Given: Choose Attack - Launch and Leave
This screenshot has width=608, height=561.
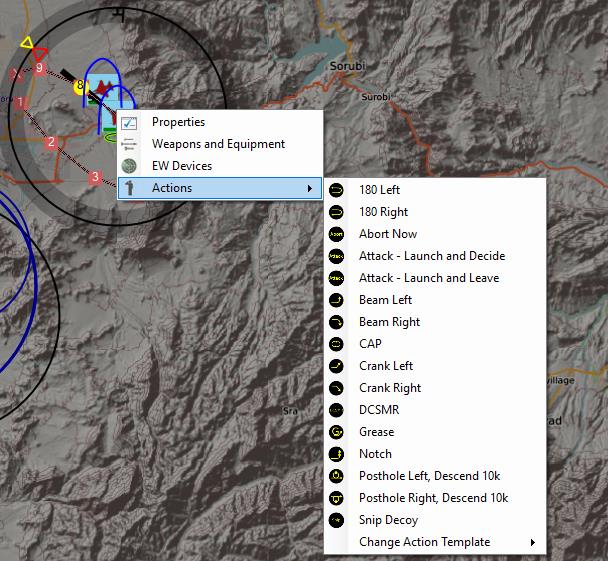Looking at the screenshot, I should click(428, 278).
